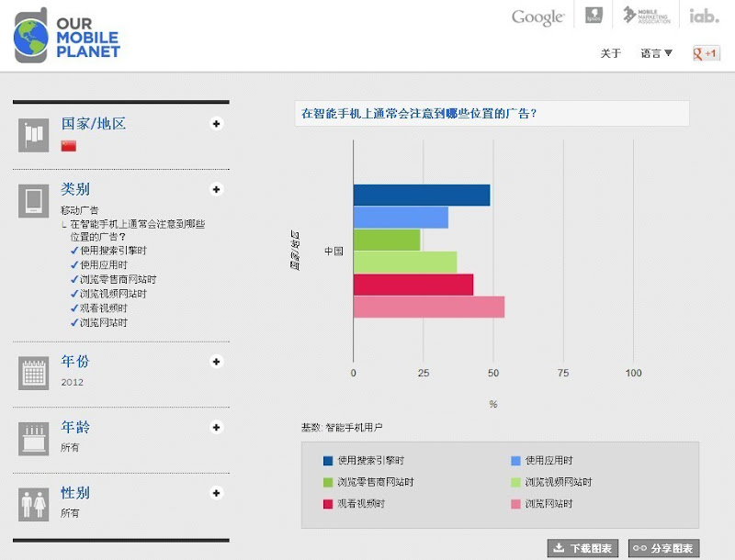
Task: Click the category tablet icon
Action: (34, 200)
